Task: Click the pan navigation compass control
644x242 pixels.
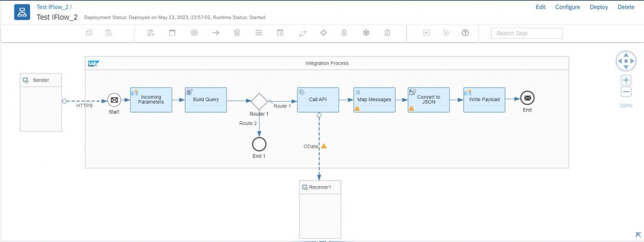Action: [x=626, y=61]
